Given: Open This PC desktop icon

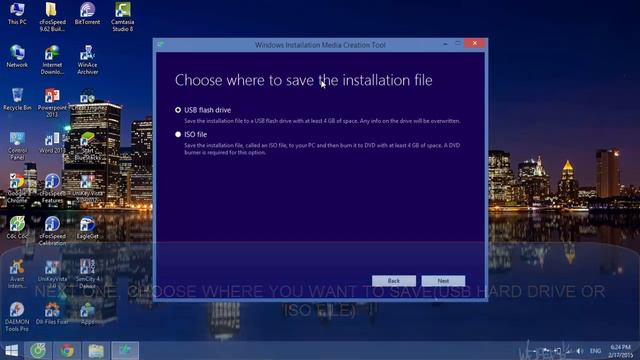Looking at the screenshot, I should click(x=17, y=13).
